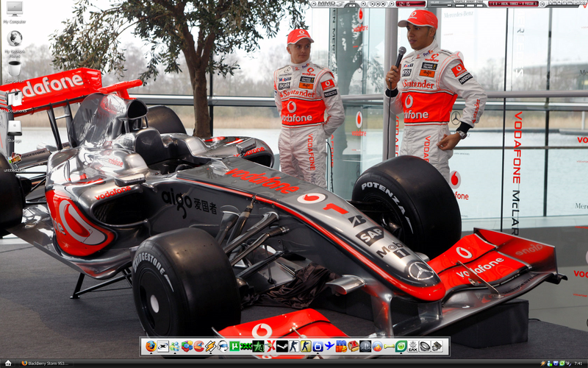The width and height of the screenshot is (588, 368).
Task: Open MSN Messenger from the dock
Action: coord(175,346)
